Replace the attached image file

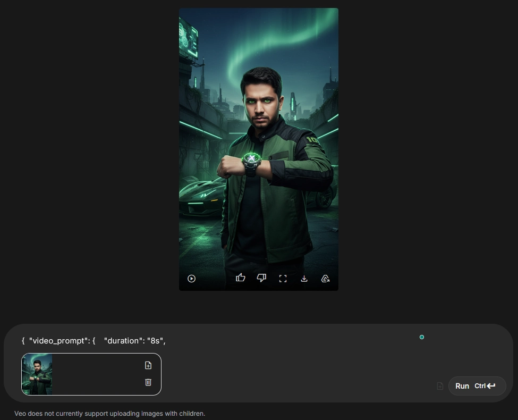coord(148,365)
